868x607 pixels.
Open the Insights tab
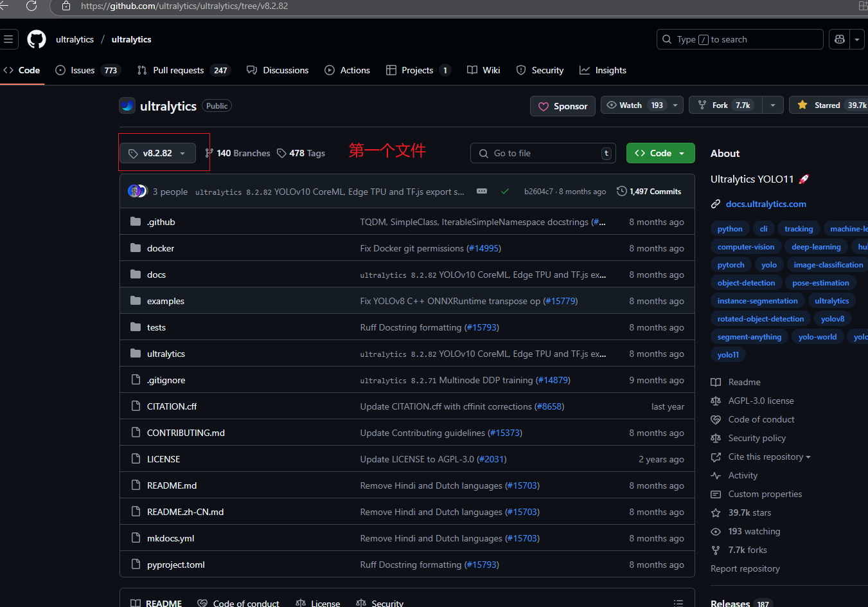pyautogui.click(x=603, y=70)
